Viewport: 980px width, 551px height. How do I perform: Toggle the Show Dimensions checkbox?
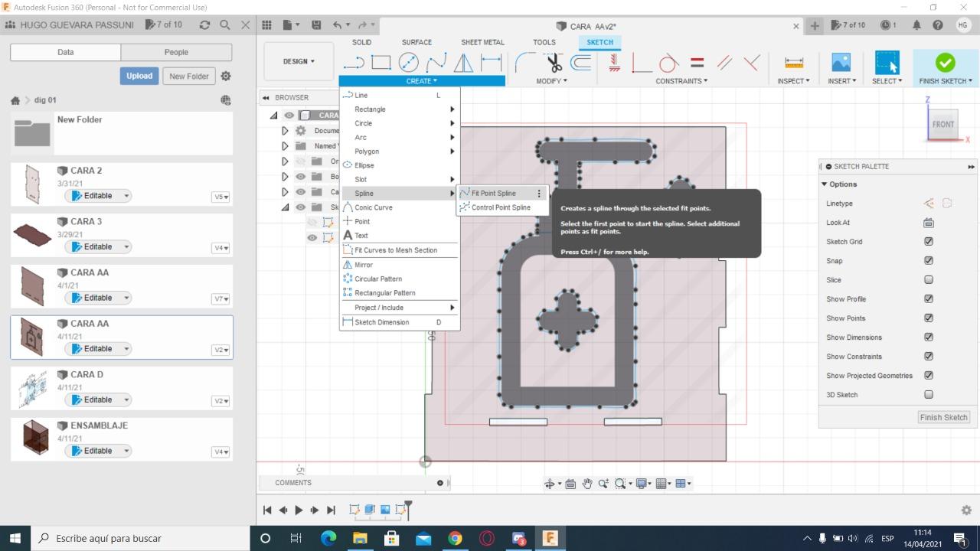[929, 337]
